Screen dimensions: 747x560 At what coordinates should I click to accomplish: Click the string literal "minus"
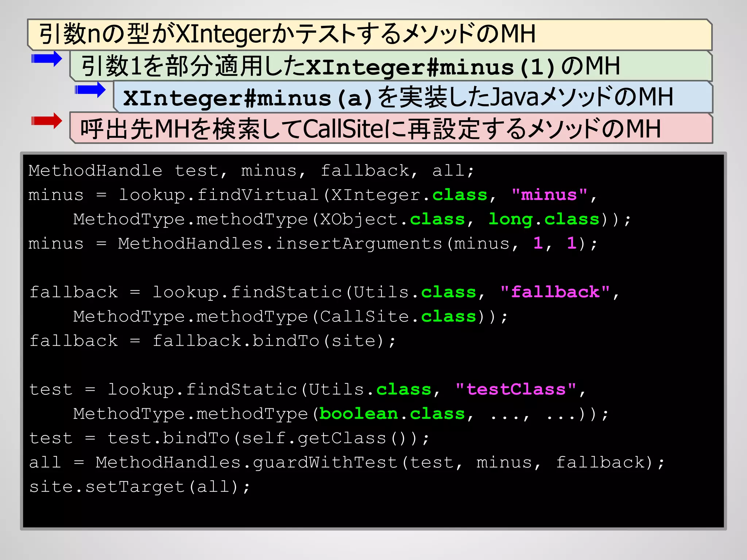549,194
